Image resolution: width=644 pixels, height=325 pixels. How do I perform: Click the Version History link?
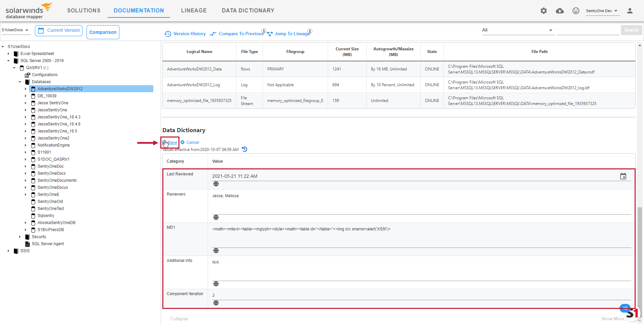[x=190, y=34]
